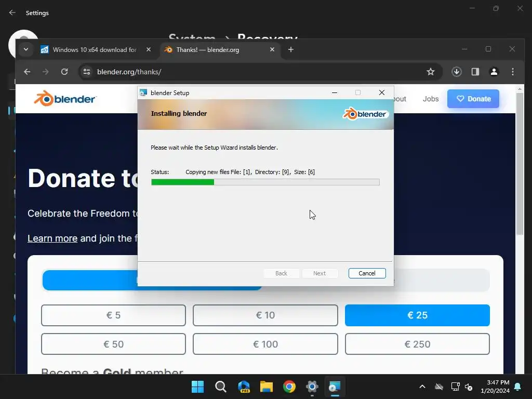Image resolution: width=532 pixels, height=399 pixels.
Task: Open the Chrome three-dot menu
Action: coord(513,72)
